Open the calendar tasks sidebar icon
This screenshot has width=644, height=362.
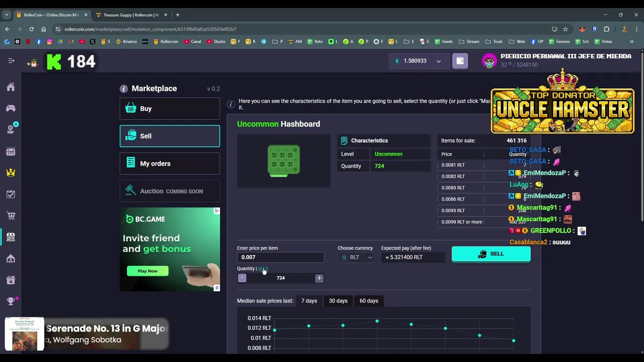point(11,194)
